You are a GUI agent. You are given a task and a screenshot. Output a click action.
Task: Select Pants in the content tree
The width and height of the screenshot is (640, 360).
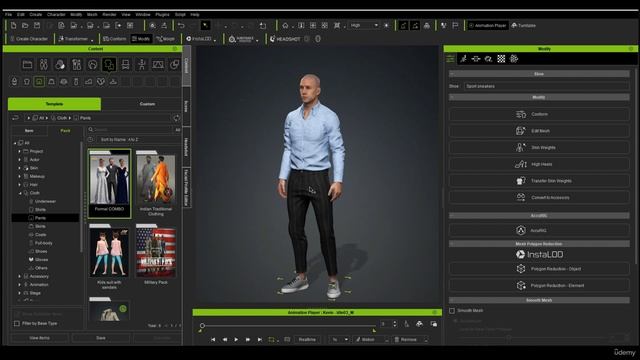40,218
